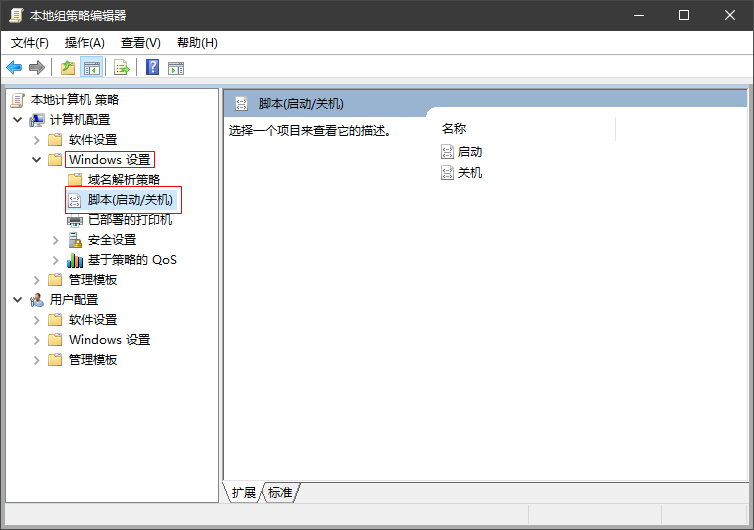Select the 计算机配置 tree item
Viewport: 754px width, 530px height.
pyautogui.click(x=80, y=120)
